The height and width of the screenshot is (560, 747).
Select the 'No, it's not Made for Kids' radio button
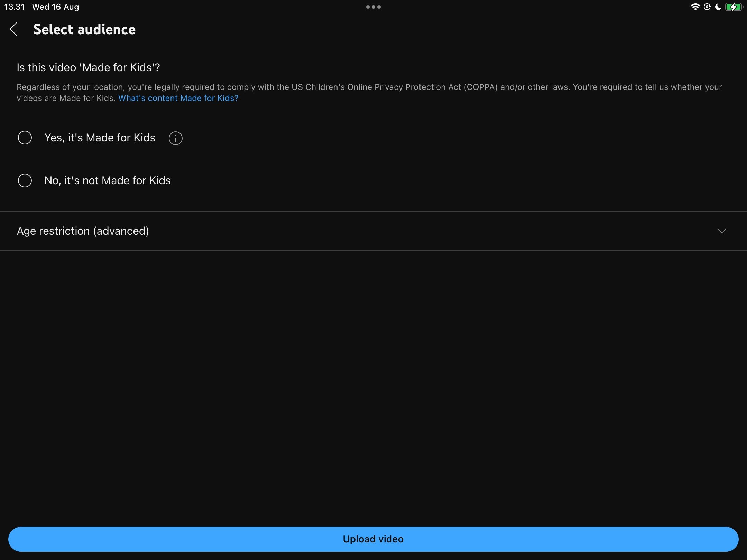[25, 180]
